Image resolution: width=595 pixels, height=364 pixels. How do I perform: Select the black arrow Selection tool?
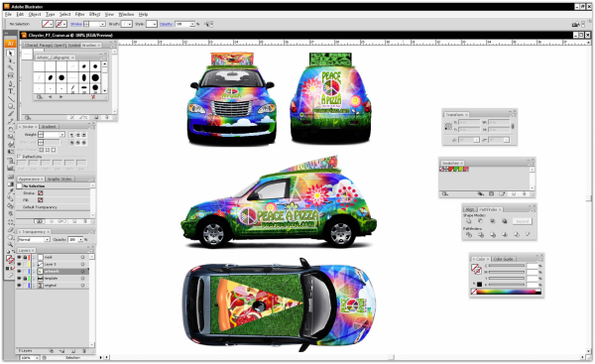[x=10, y=54]
